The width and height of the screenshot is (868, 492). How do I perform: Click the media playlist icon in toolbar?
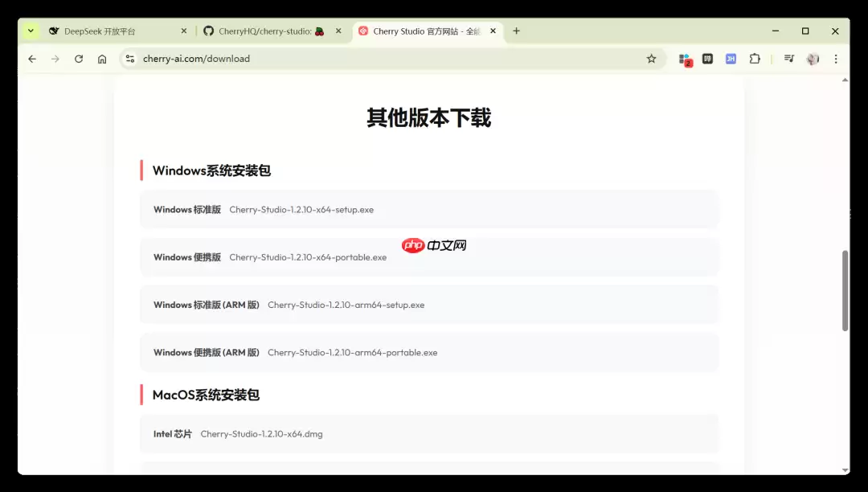pyautogui.click(x=788, y=58)
